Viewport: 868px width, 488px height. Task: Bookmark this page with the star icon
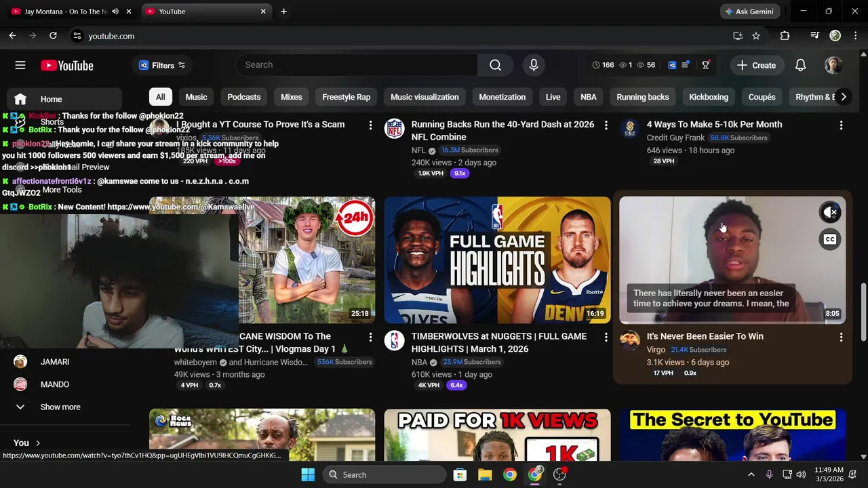tap(756, 36)
